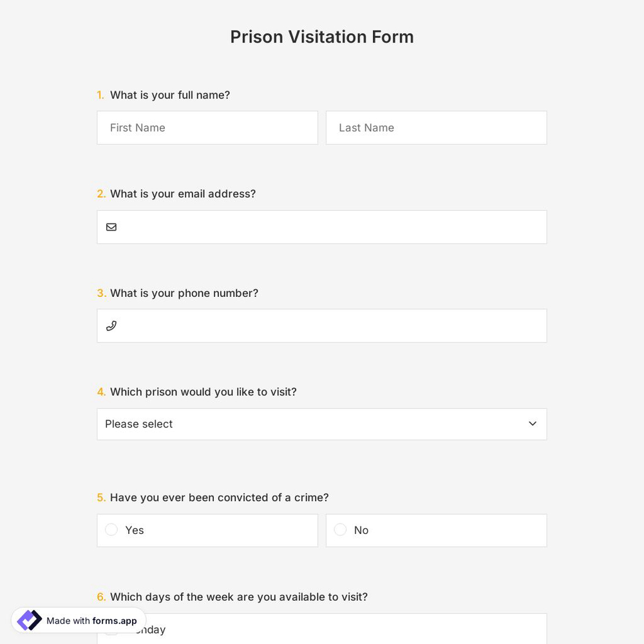Select the No radio button
The height and width of the screenshot is (644, 644).
pyautogui.click(x=340, y=529)
